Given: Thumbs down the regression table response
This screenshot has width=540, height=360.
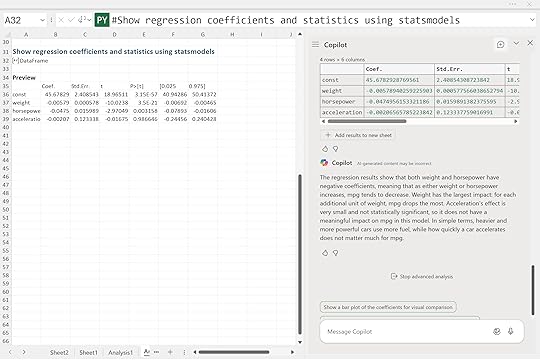Looking at the screenshot, I should point(335,149).
